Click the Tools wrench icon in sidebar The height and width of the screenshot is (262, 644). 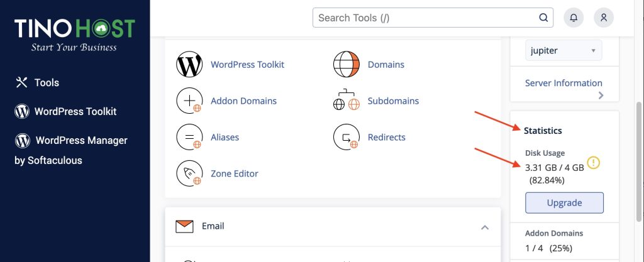click(x=21, y=82)
